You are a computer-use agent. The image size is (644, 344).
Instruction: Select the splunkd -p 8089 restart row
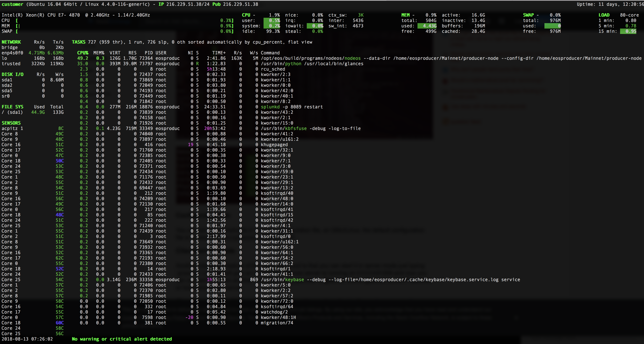201,107
